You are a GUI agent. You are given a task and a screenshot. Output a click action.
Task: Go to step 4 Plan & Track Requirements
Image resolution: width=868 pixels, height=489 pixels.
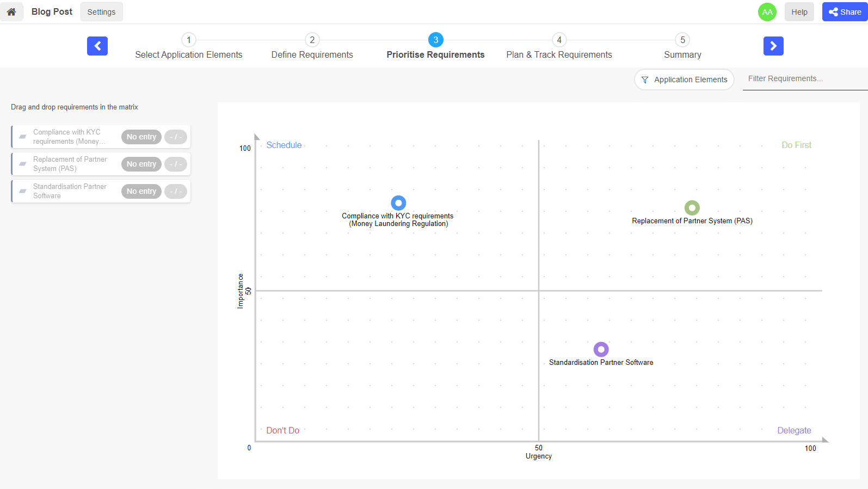pos(559,40)
